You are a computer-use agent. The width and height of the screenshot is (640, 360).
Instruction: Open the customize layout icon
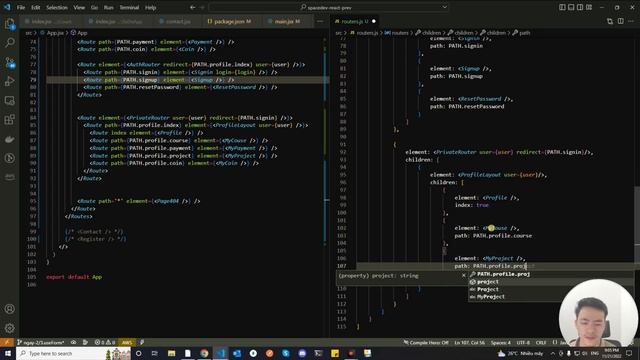[x=589, y=7]
